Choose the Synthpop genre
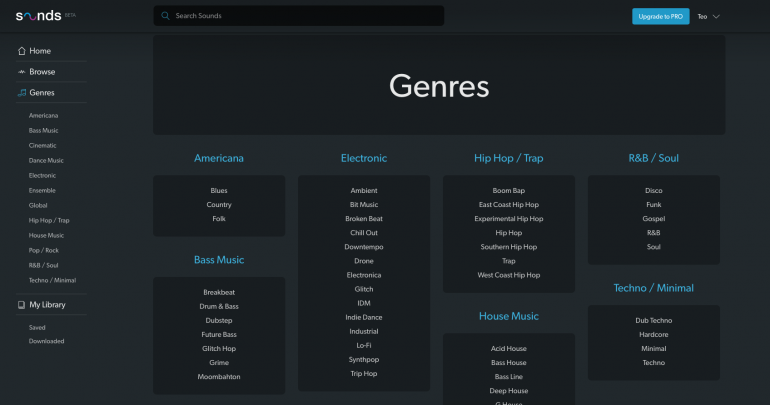Image resolution: width=770 pixels, height=405 pixels. point(364,360)
